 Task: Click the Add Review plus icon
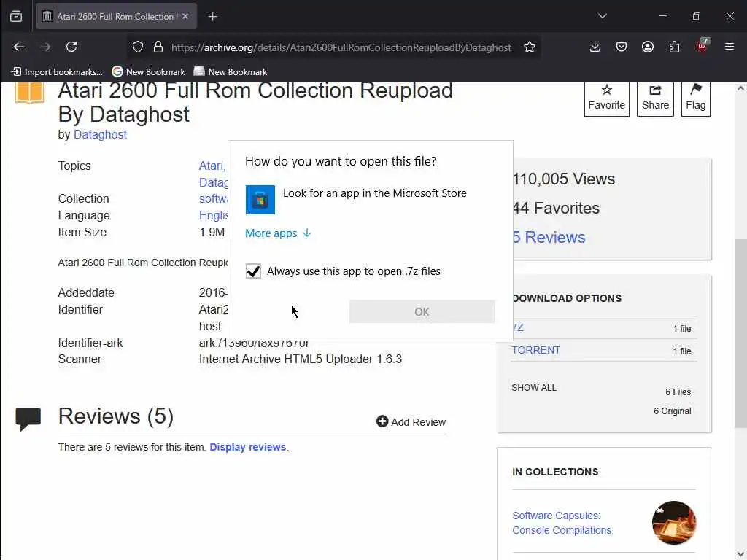click(x=382, y=421)
